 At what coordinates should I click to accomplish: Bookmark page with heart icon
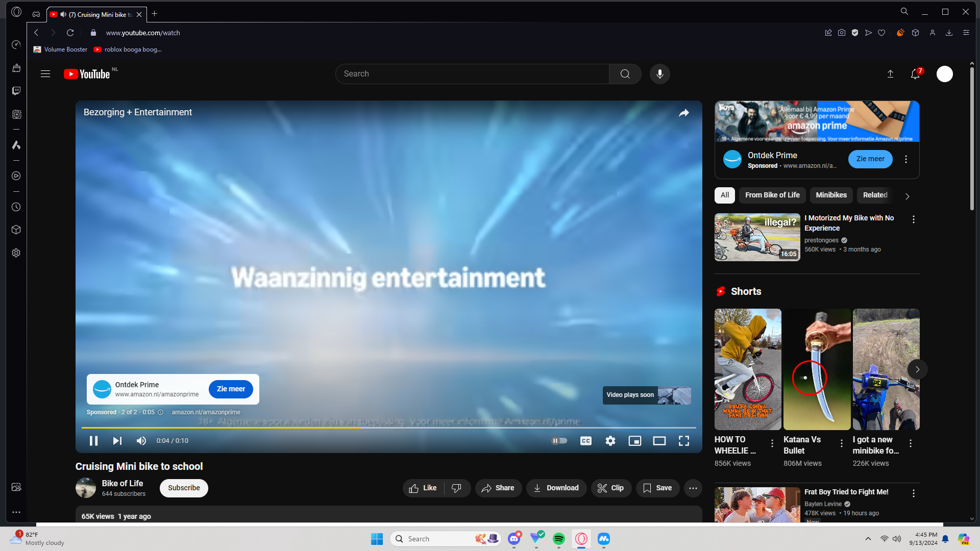881,33
